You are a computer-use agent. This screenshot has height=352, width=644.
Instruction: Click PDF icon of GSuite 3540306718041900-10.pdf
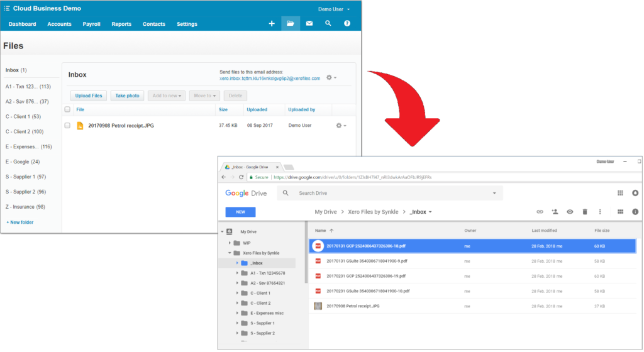click(x=318, y=291)
